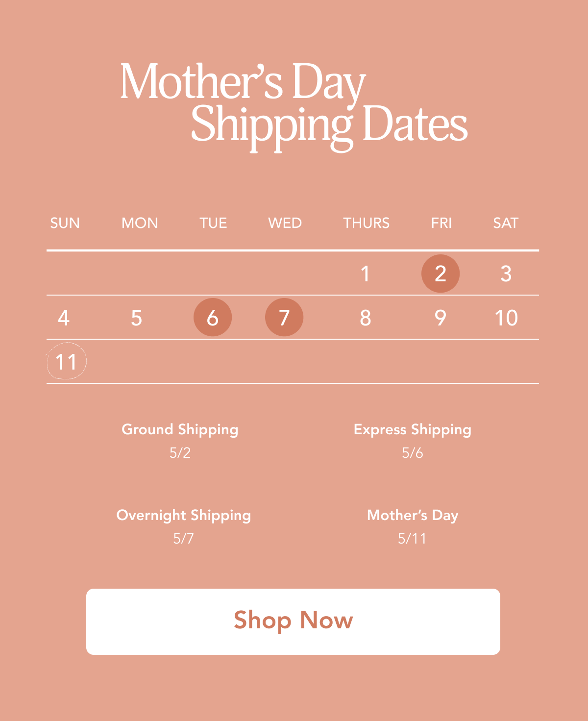Click the Ground Shipping label
The image size is (588, 721).
pyautogui.click(x=180, y=429)
